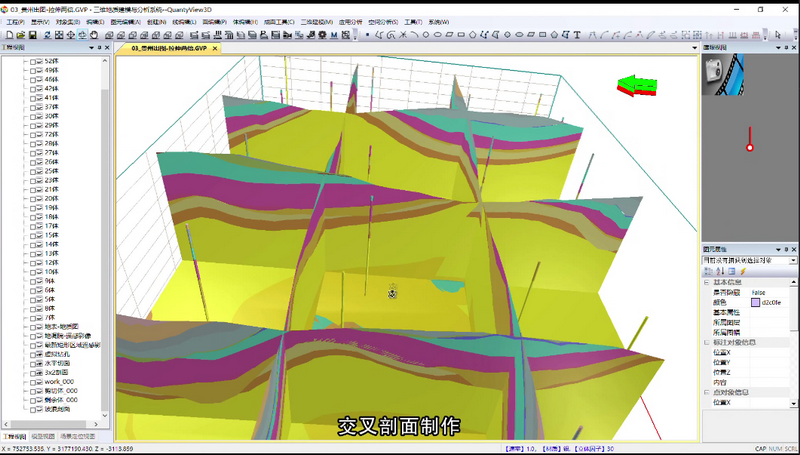This screenshot has height=455, width=800.
Task: Click the 52体 tree item
Action: tap(51, 61)
